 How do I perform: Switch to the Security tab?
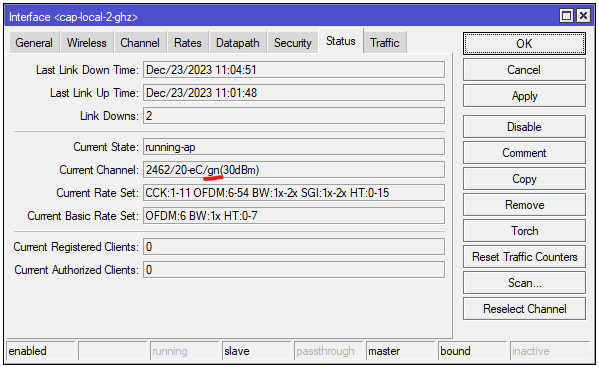(293, 43)
